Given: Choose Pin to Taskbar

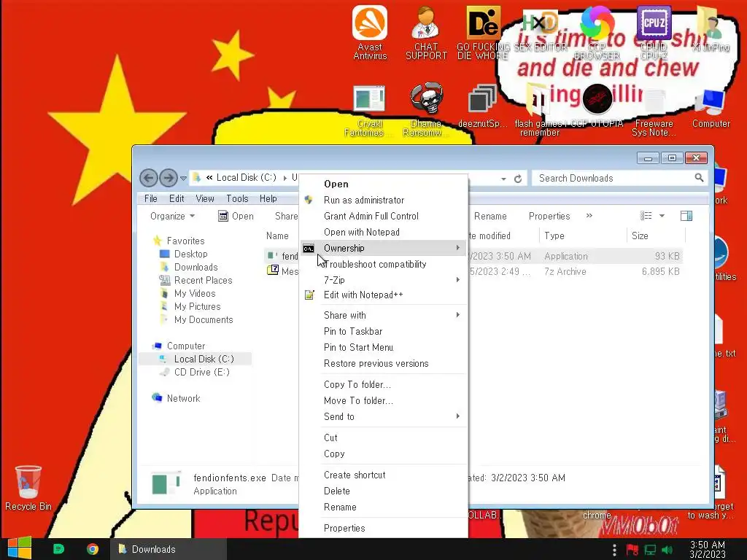Looking at the screenshot, I should (353, 332).
